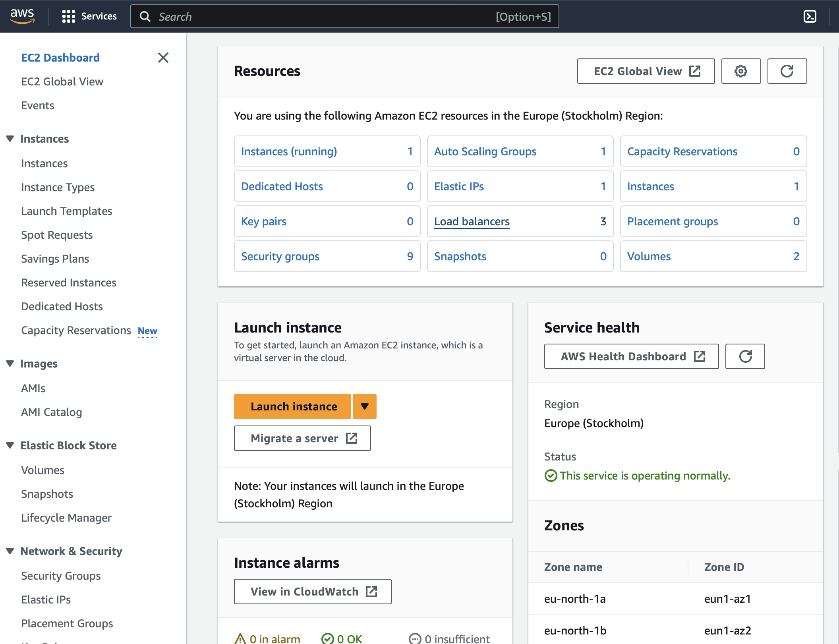Open Key pairs resource link
This screenshot has height=644, width=839.
(x=264, y=221)
